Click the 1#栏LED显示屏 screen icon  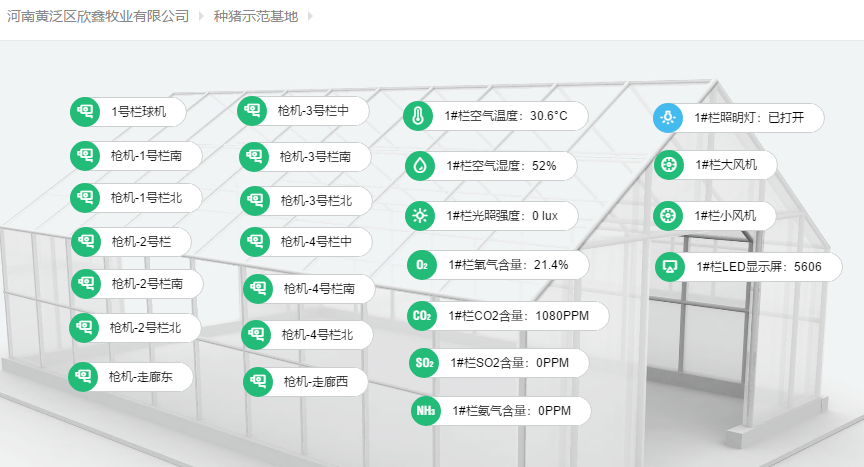click(670, 267)
